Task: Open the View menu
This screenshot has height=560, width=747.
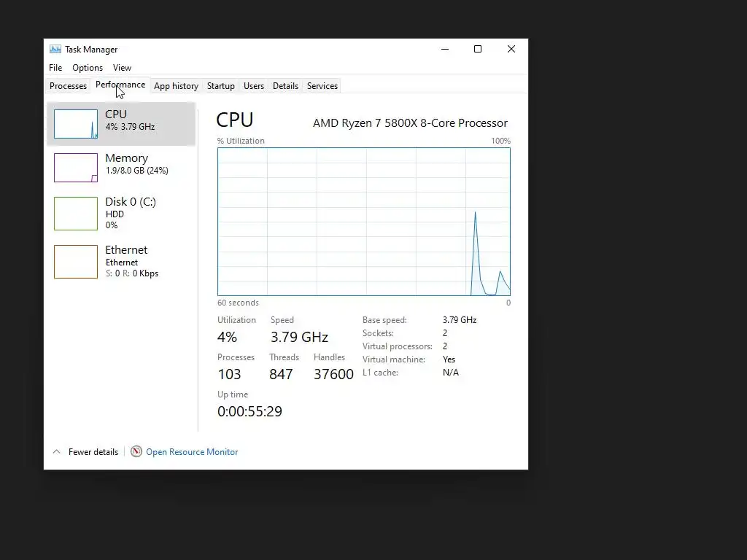Action: (122, 68)
